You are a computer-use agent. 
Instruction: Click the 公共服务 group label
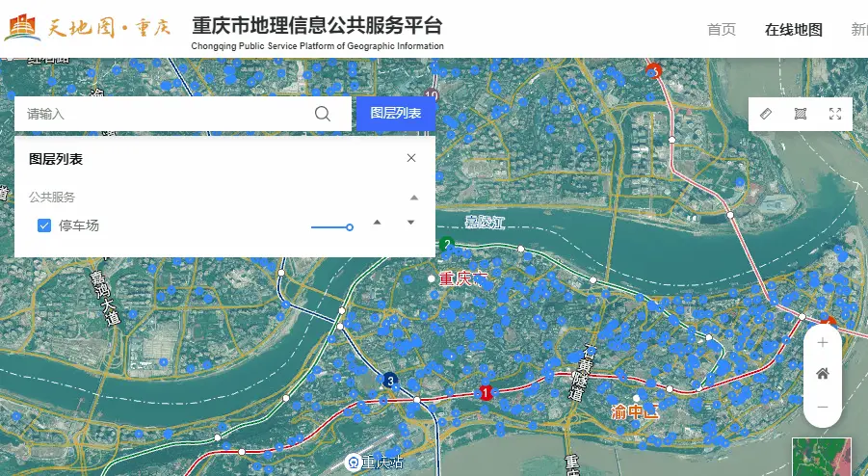(52, 197)
